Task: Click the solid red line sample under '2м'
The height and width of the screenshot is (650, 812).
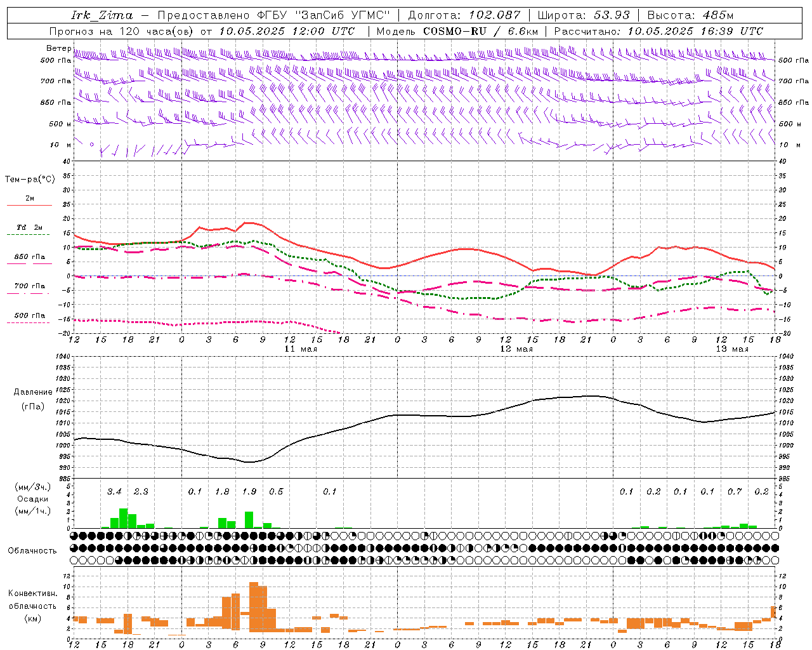Action: [29, 206]
